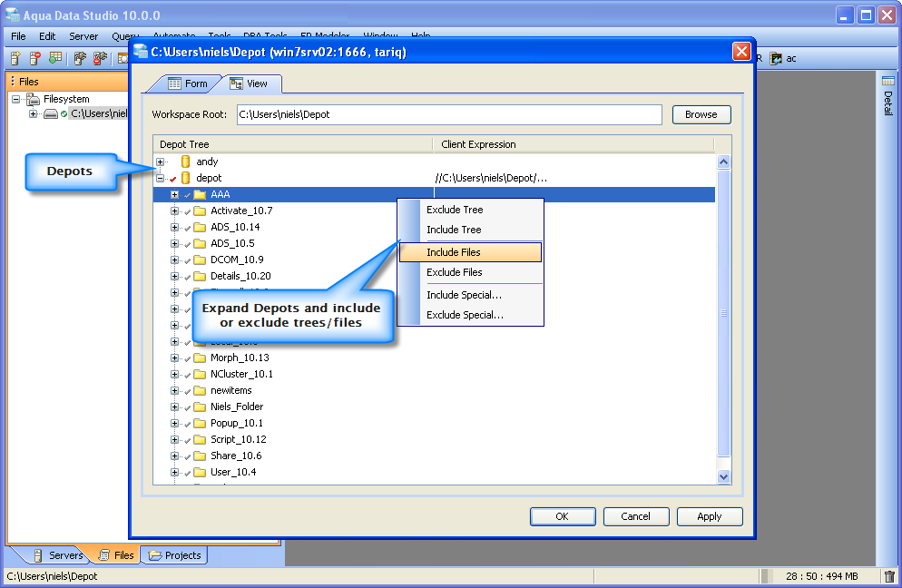Click the AAA folder icon

pyautogui.click(x=200, y=194)
